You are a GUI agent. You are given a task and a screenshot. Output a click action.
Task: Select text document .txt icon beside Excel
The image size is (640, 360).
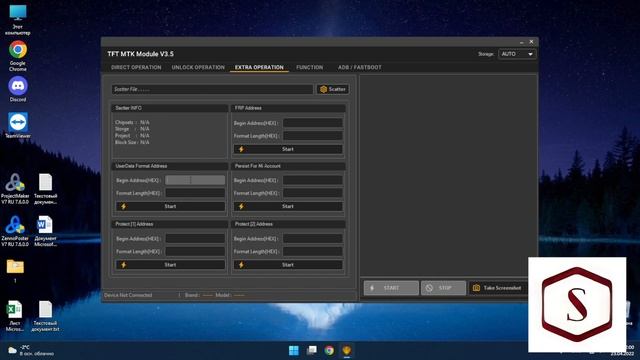(45, 316)
